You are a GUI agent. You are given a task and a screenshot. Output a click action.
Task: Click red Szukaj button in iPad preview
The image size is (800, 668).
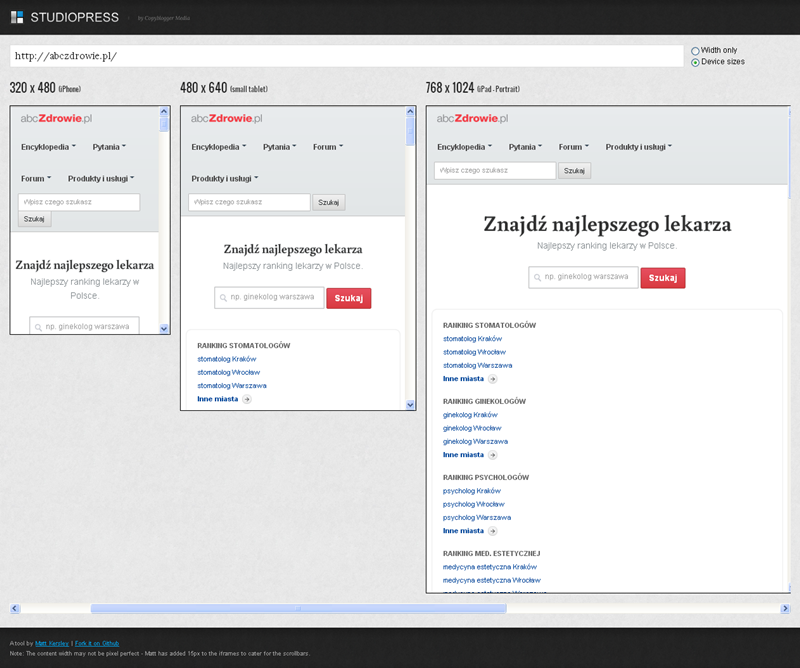pyautogui.click(x=663, y=278)
